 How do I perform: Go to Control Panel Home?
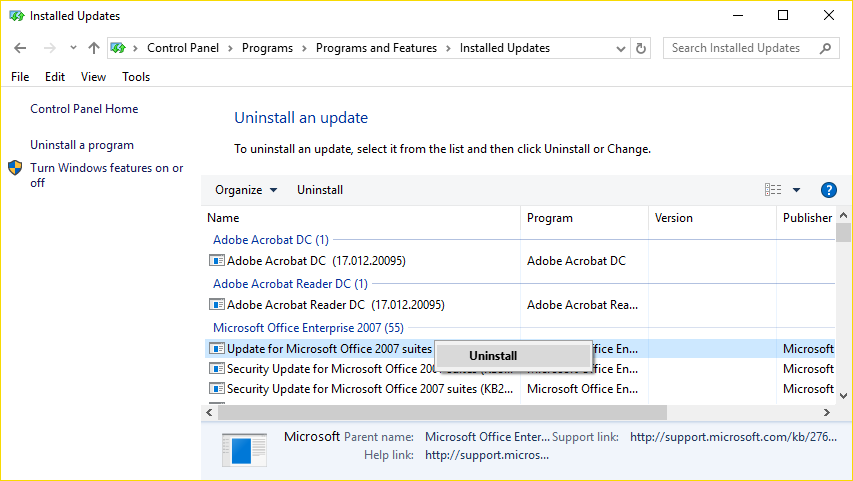[84, 109]
